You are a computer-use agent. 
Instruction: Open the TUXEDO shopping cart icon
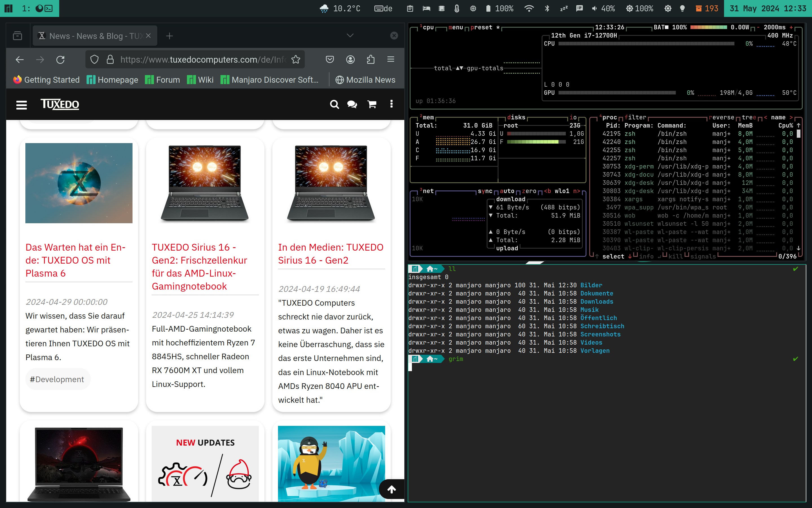pyautogui.click(x=372, y=104)
